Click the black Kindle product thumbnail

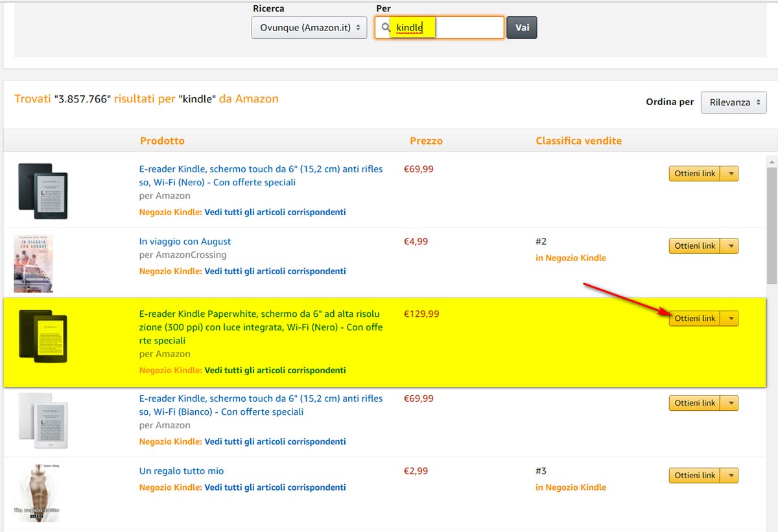pos(43,191)
